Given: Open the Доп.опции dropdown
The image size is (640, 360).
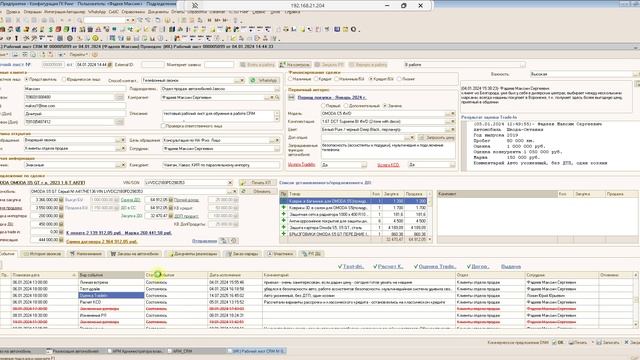Looking at the screenshot, I should (x=407, y=138).
